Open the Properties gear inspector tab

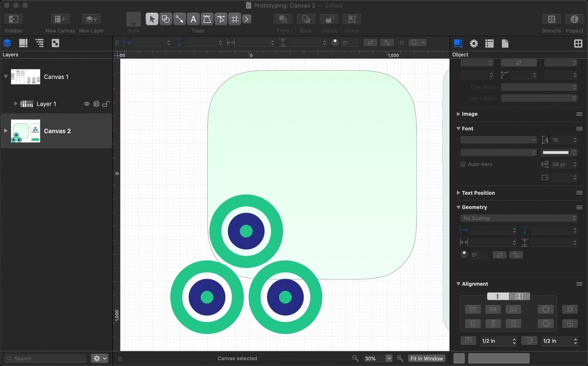point(474,43)
